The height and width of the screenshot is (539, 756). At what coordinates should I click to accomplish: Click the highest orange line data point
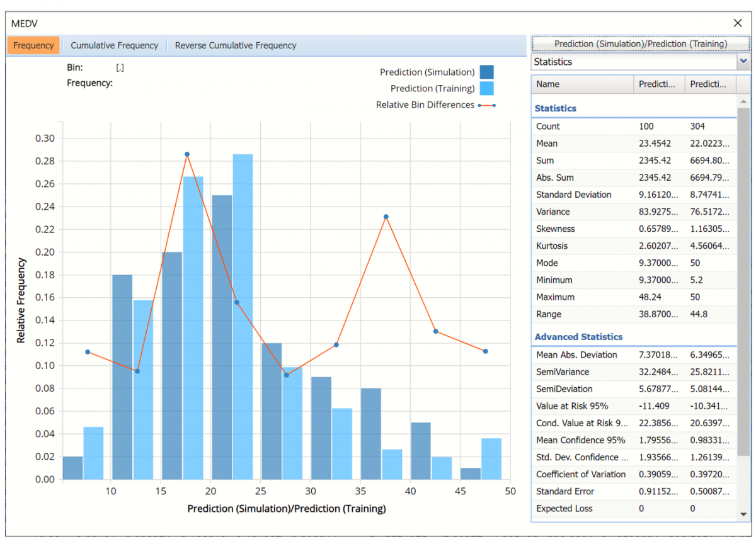(187, 154)
